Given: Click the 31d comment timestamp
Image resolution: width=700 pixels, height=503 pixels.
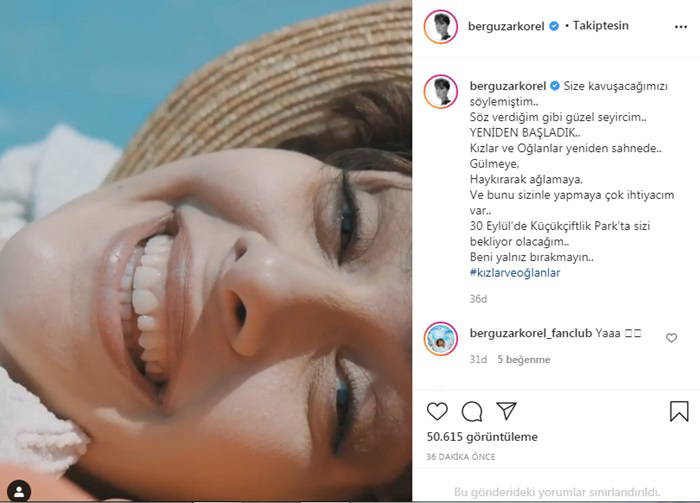Looking at the screenshot, I should pos(476,359).
